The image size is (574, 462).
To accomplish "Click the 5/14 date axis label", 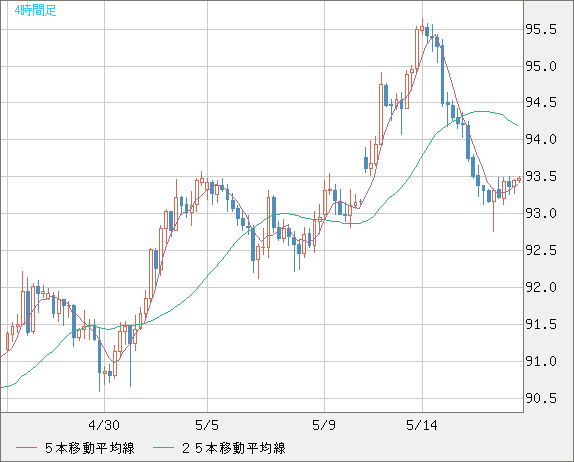I will (422, 425).
